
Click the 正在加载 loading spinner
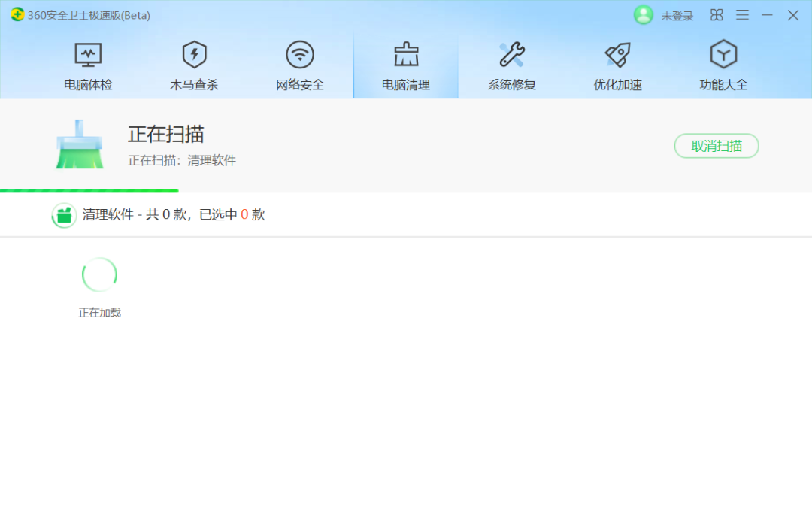(x=99, y=274)
